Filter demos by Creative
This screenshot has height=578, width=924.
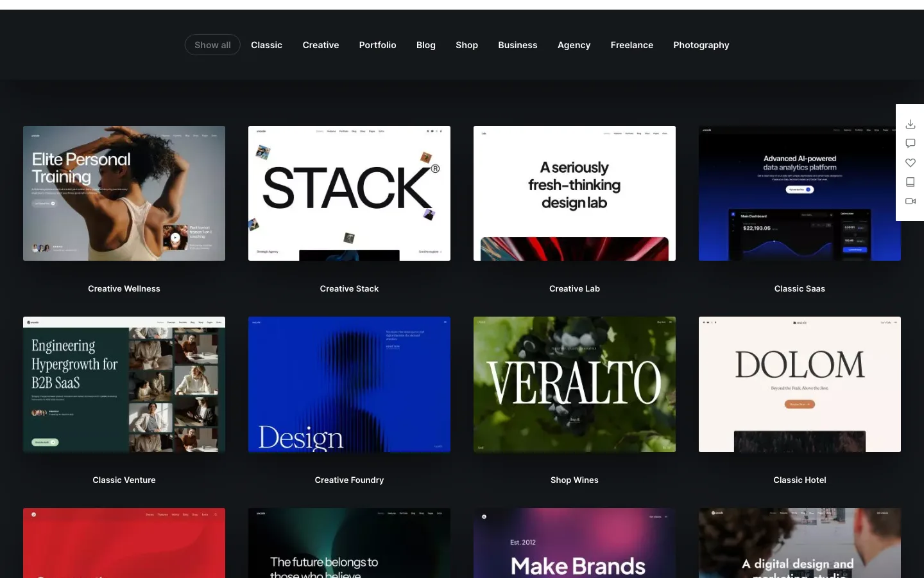321,45
